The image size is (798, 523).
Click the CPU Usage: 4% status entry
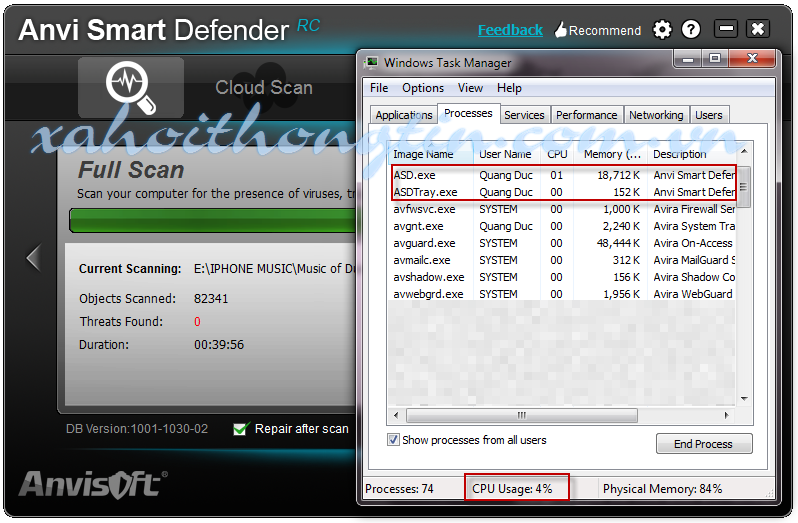click(512, 489)
